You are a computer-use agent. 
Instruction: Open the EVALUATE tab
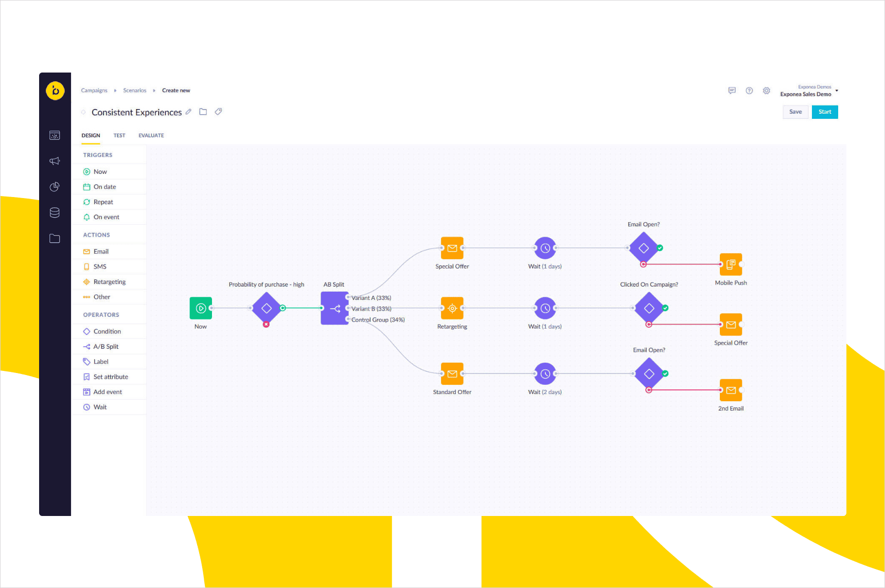pos(151,135)
